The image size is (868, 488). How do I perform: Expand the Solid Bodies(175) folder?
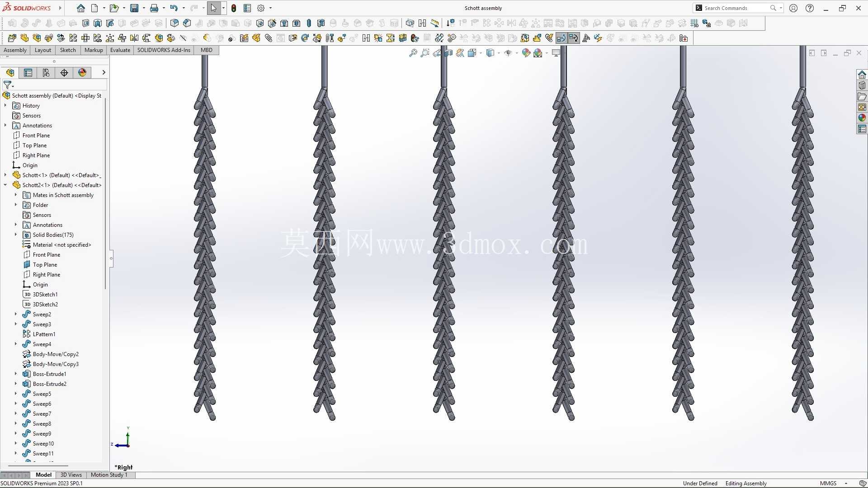tap(16, 235)
